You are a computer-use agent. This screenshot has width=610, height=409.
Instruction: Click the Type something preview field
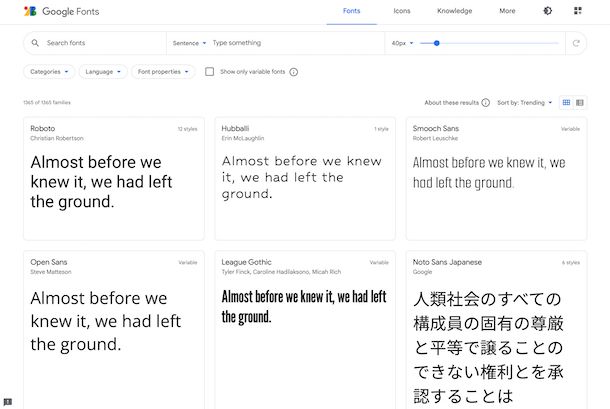tap(296, 43)
